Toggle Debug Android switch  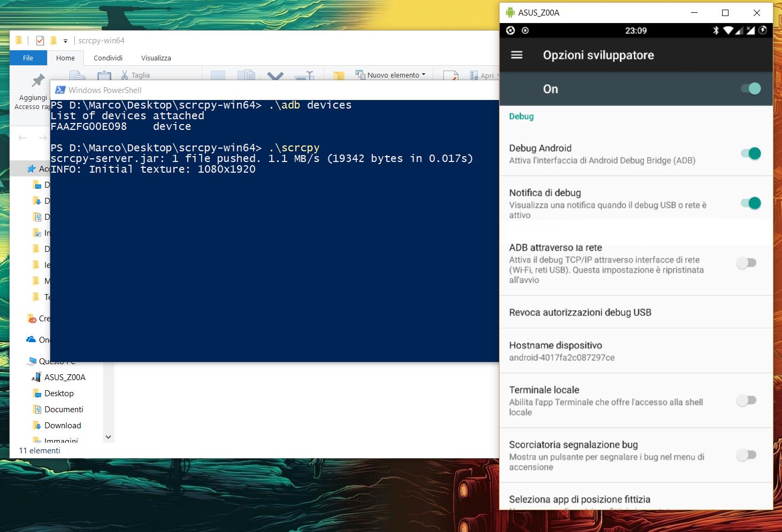(751, 153)
